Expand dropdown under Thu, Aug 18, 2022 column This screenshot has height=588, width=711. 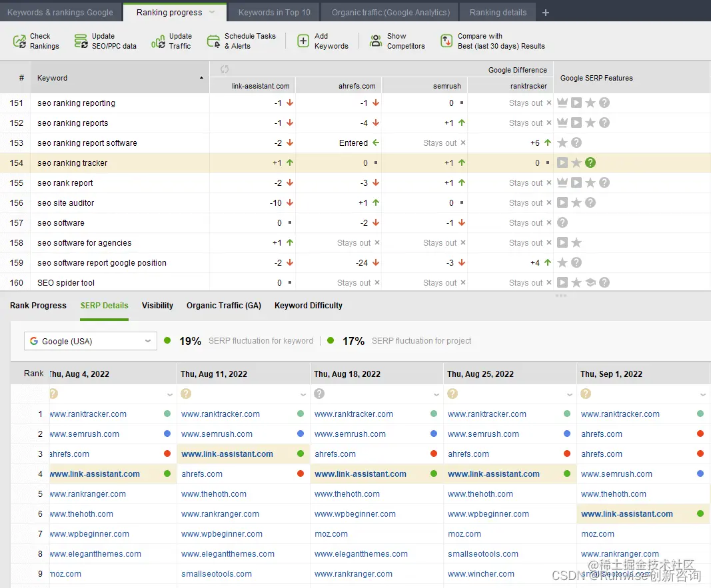click(x=436, y=395)
